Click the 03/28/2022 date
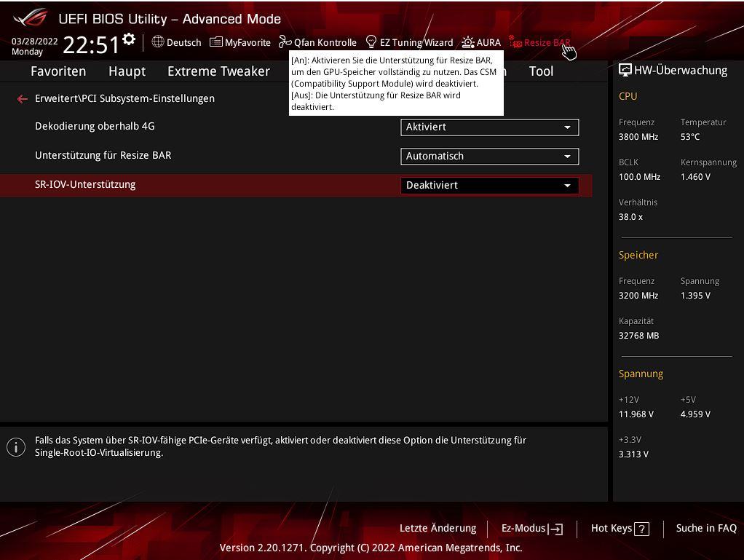 (x=35, y=42)
